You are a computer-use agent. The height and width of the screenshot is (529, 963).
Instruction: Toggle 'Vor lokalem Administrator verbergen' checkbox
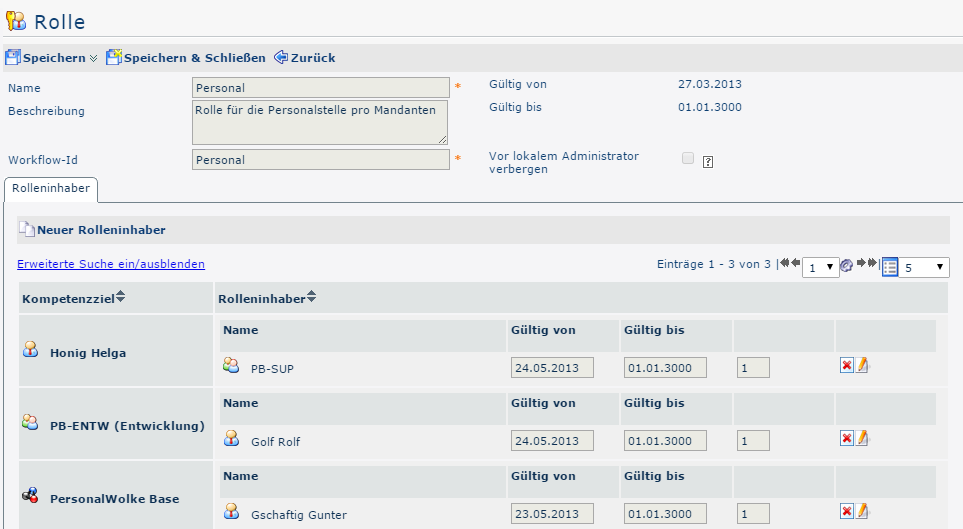pyautogui.click(x=688, y=158)
